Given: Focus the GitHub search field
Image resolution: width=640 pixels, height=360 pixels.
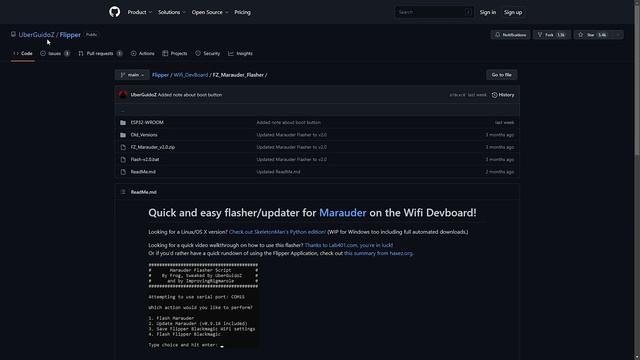Looking at the screenshot, I should pos(434,12).
